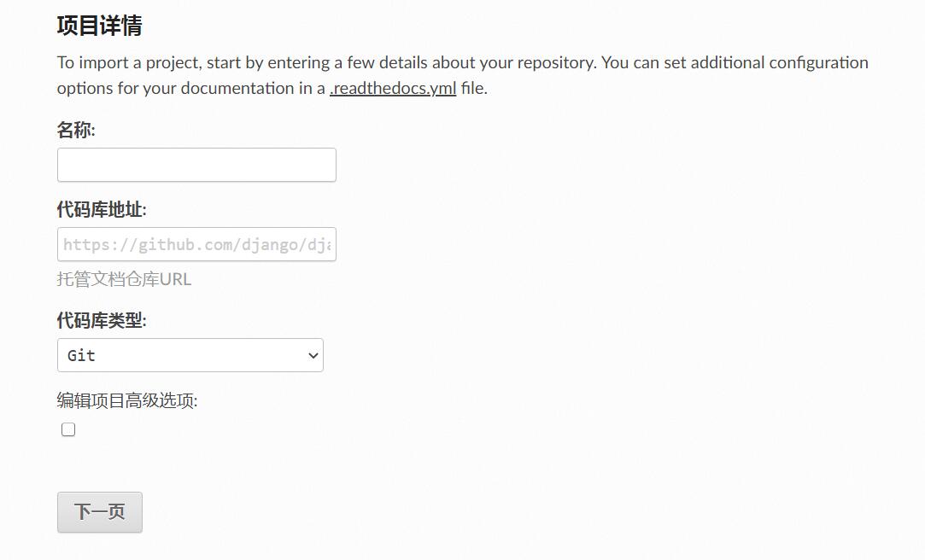Click the 名称: label
The width and height of the screenshot is (925, 560).
click(76, 130)
